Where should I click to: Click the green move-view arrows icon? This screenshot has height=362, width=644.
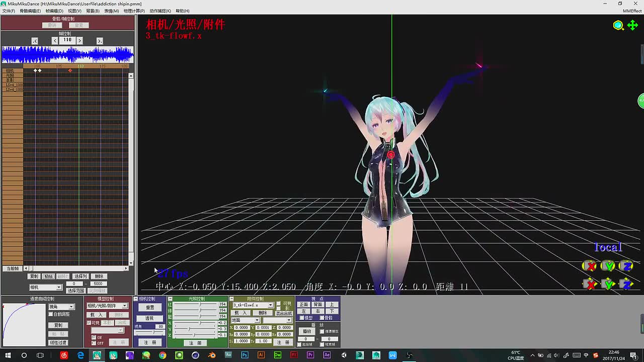point(632,25)
